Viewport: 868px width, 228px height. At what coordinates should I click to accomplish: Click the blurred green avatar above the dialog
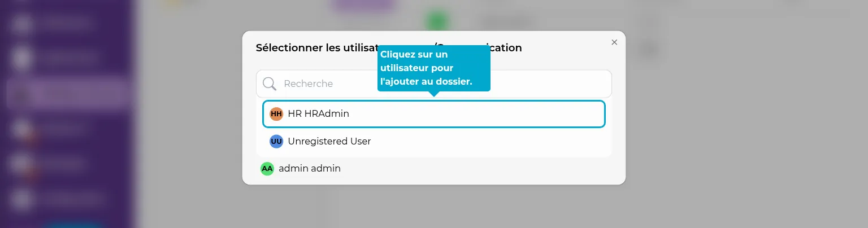[436, 21]
